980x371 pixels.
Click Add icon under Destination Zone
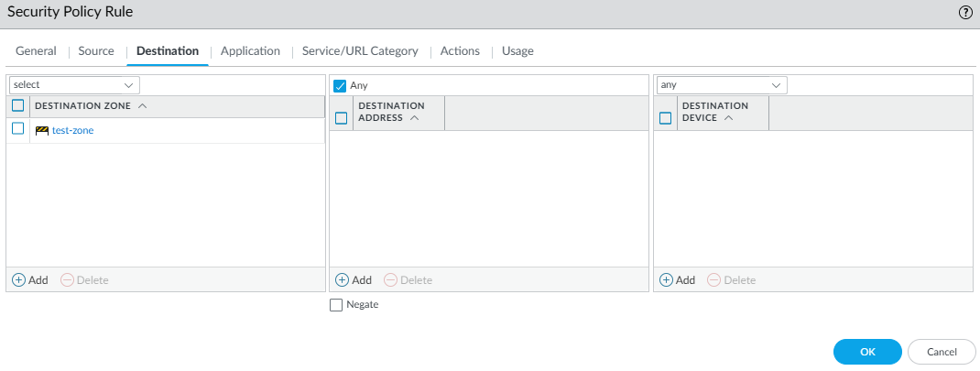[18, 279]
